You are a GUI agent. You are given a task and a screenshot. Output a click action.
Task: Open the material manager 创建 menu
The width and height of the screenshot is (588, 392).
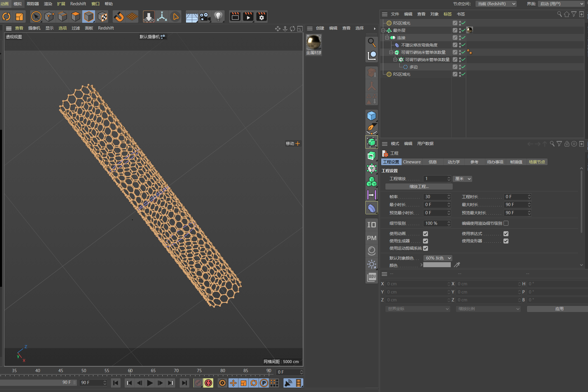[320, 28]
